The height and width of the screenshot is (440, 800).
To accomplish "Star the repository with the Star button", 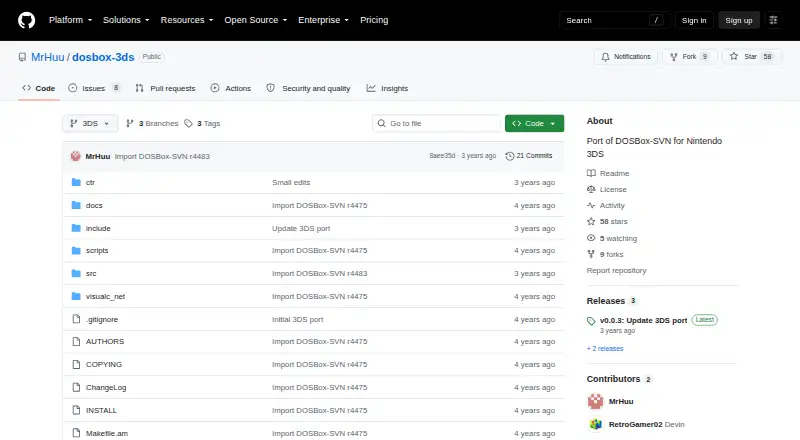I will click(x=753, y=57).
